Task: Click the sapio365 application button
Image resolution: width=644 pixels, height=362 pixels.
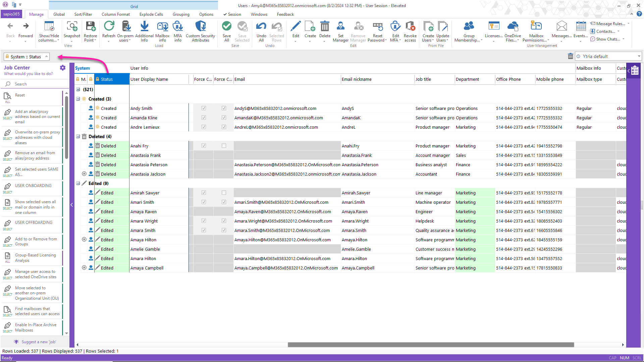Action: 12,14
